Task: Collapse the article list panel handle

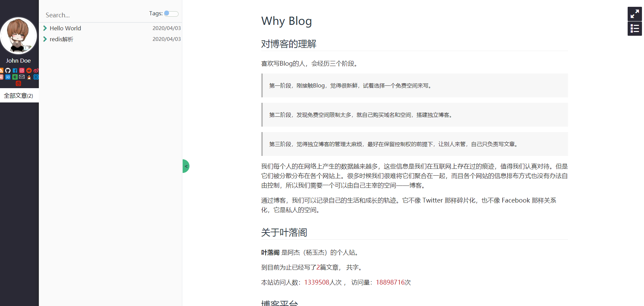Action: pyautogui.click(x=186, y=166)
